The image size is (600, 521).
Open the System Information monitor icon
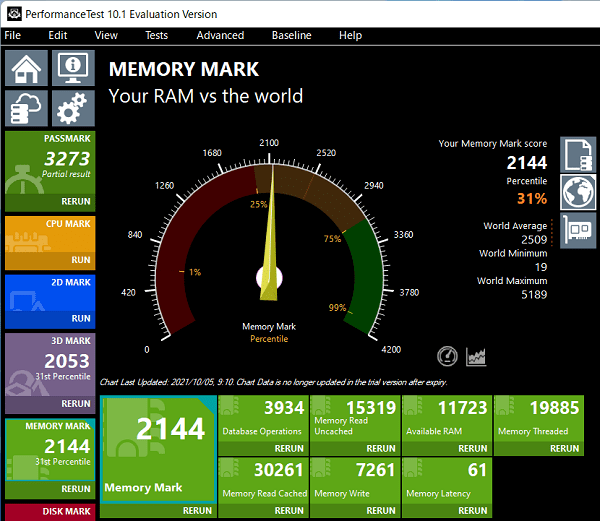click(73, 68)
